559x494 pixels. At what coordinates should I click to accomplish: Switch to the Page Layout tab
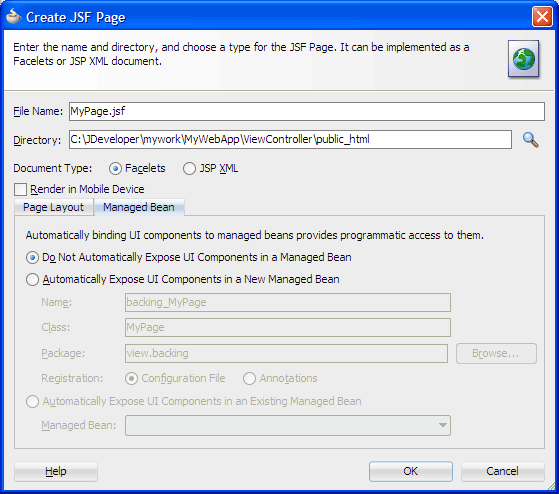tap(53, 207)
